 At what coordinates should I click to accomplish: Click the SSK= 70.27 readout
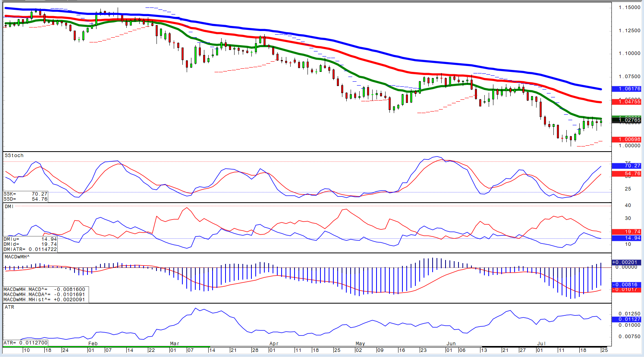pyautogui.click(x=26, y=194)
